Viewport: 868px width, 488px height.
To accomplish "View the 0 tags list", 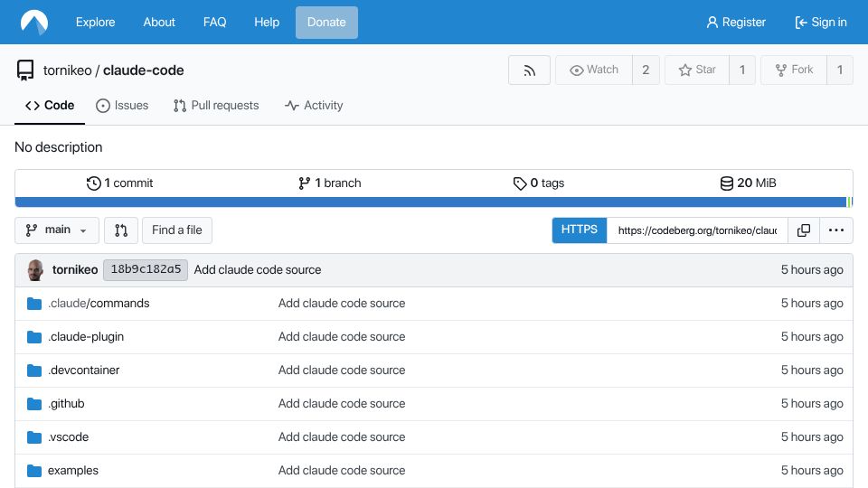I will pyautogui.click(x=539, y=183).
